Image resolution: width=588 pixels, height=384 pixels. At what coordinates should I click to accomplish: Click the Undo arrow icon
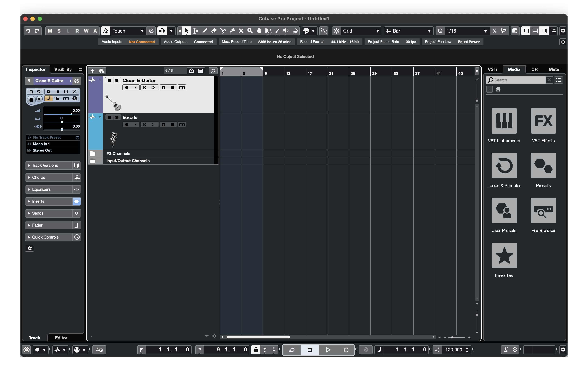(x=28, y=31)
